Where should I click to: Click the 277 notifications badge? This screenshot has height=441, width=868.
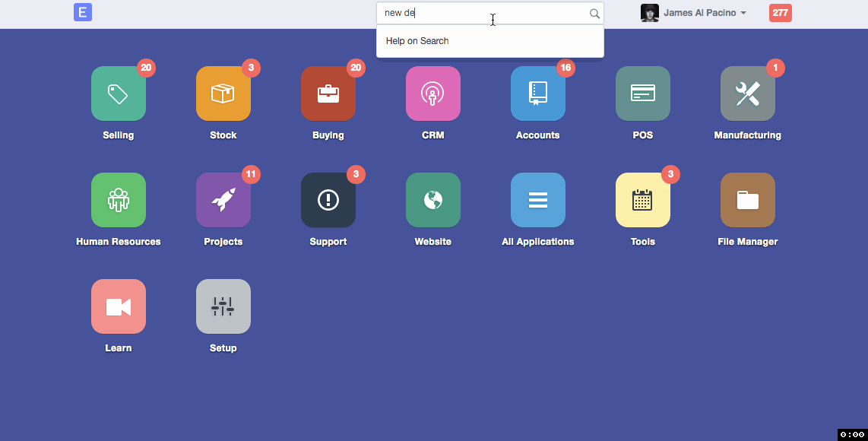[780, 13]
